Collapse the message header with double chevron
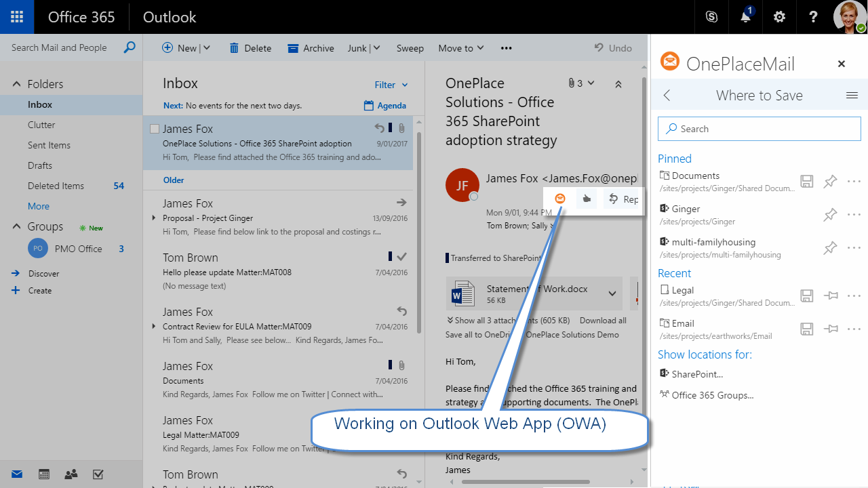The image size is (868, 488). click(x=618, y=85)
